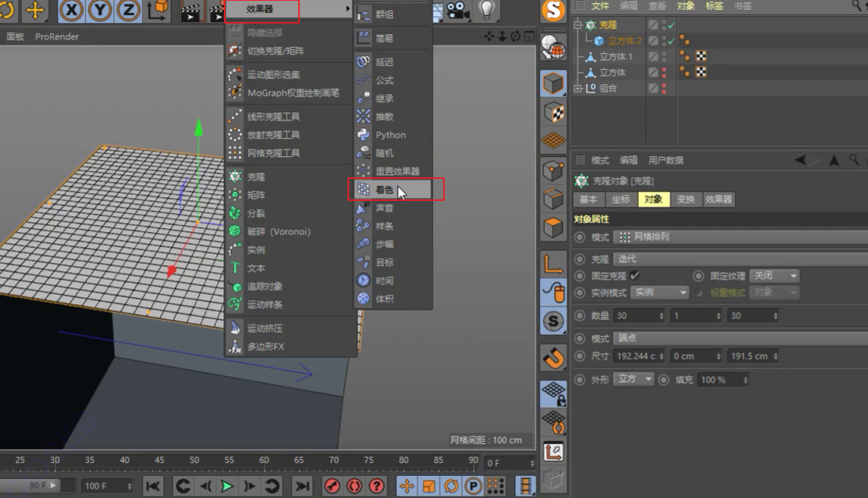Click the play forward button
Screen dimensions: 868x498
(x=227, y=487)
